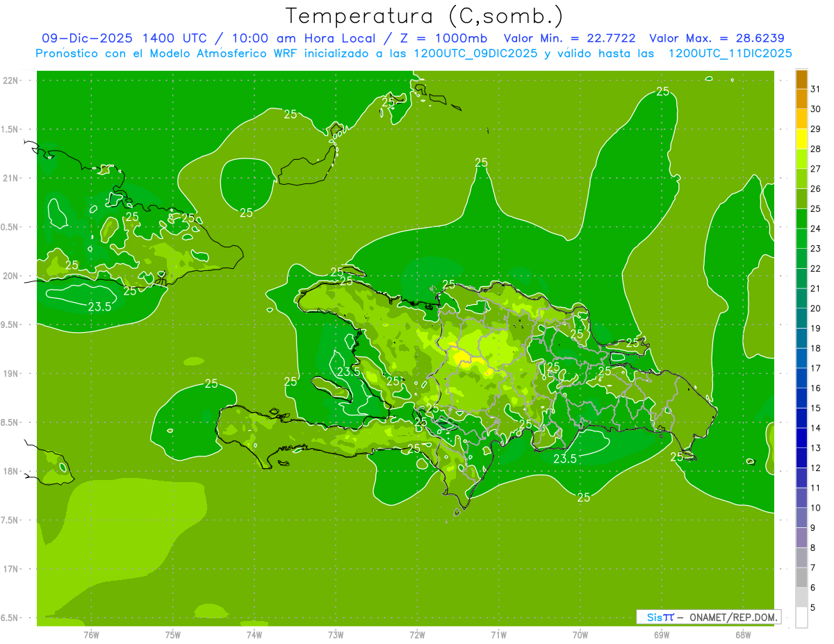
Task: Click the 'Z = 1000mb' level text
Action: (x=441, y=38)
